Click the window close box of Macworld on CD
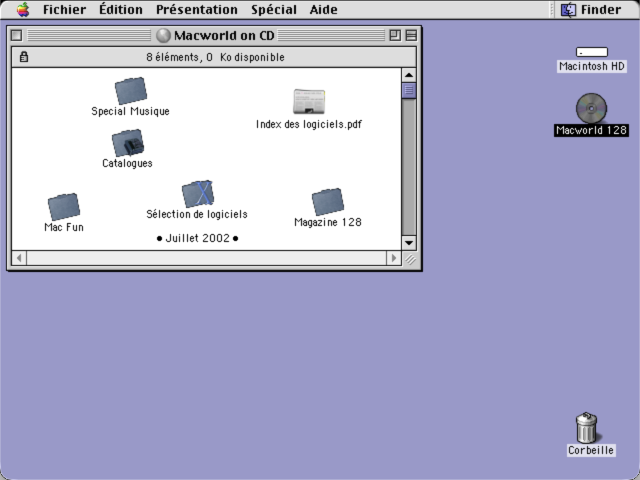The width and height of the screenshot is (640, 480). click(x=16, y=36)
